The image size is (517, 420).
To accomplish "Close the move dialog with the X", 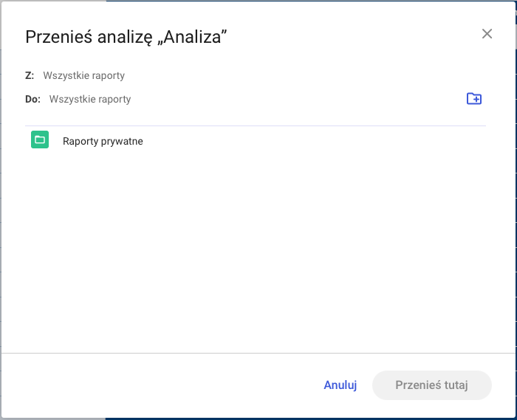I will 487,34.
